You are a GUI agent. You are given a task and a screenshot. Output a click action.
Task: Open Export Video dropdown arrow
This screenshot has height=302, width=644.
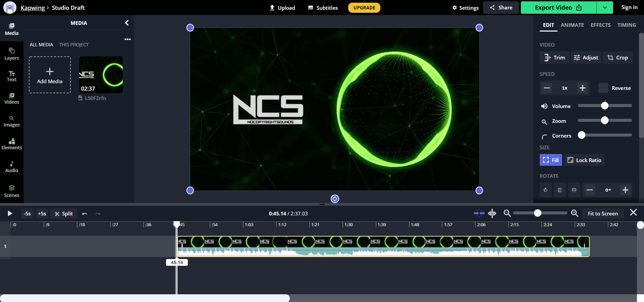pyautogui.click(x=605, y=7)
